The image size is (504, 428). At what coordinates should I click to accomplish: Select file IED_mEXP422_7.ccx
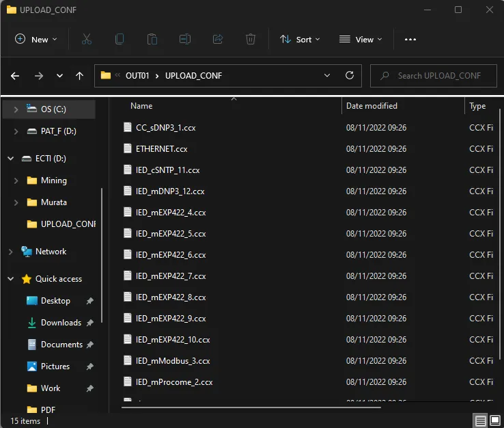point(171,276)
